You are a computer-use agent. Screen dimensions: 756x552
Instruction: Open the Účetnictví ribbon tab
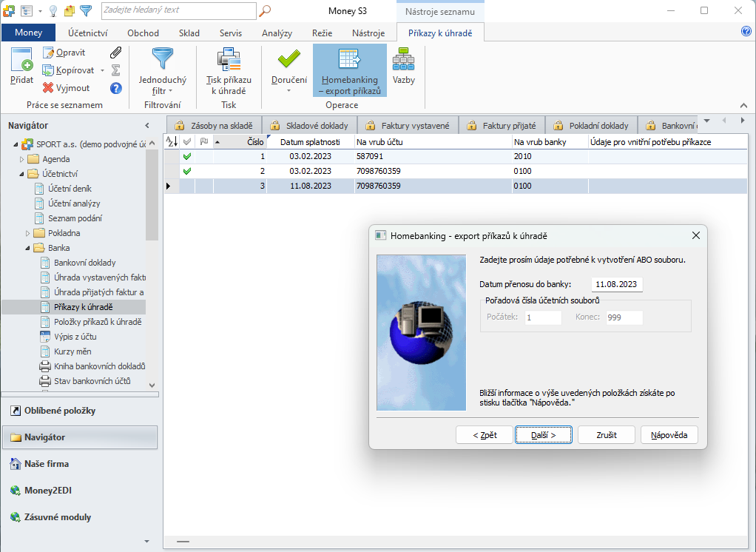pos(88,33)
